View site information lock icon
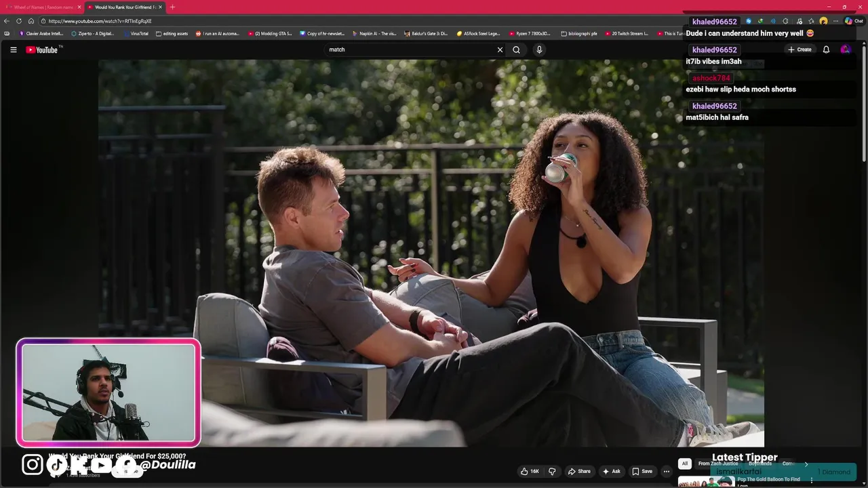 pos(43,21)
